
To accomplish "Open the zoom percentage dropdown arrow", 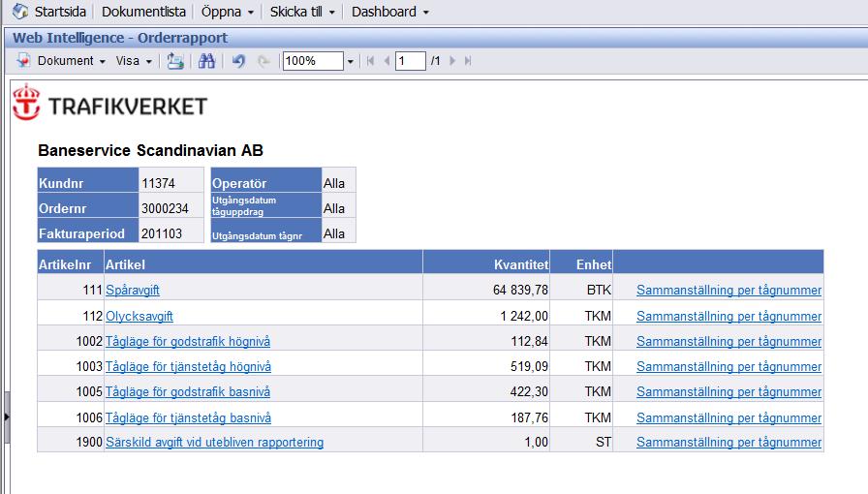I will coord(350,61).
